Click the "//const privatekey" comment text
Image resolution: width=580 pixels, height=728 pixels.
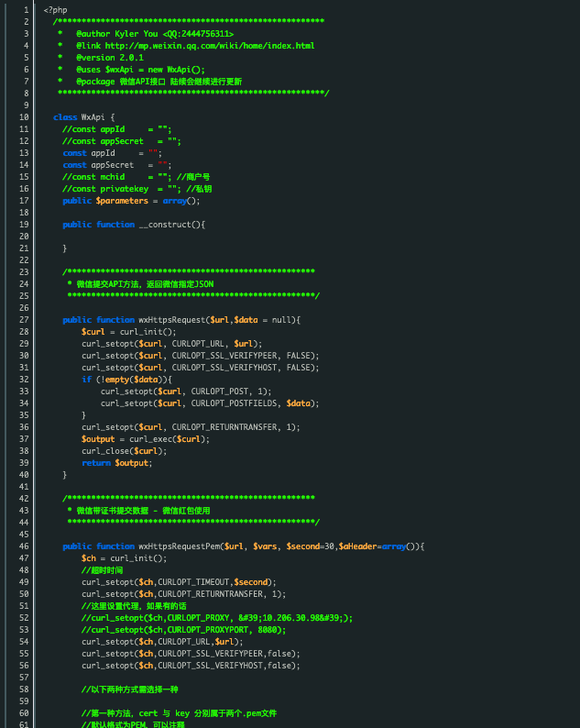[105, 189]
